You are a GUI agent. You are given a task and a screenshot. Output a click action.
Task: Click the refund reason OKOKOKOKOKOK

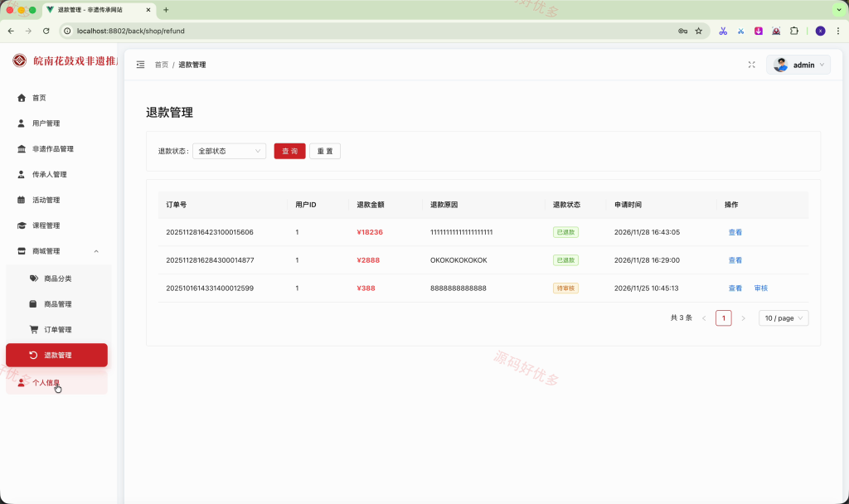pos(458,260)
